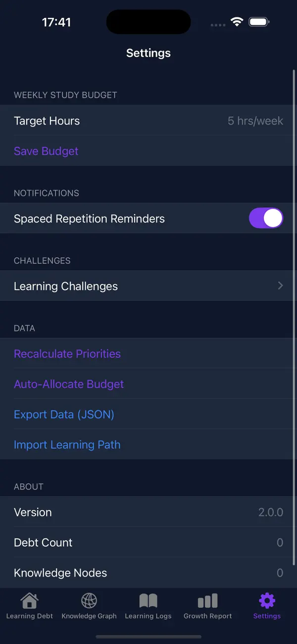
Task: Open the Target Hours value selector
Action: (x=255, y=120)
